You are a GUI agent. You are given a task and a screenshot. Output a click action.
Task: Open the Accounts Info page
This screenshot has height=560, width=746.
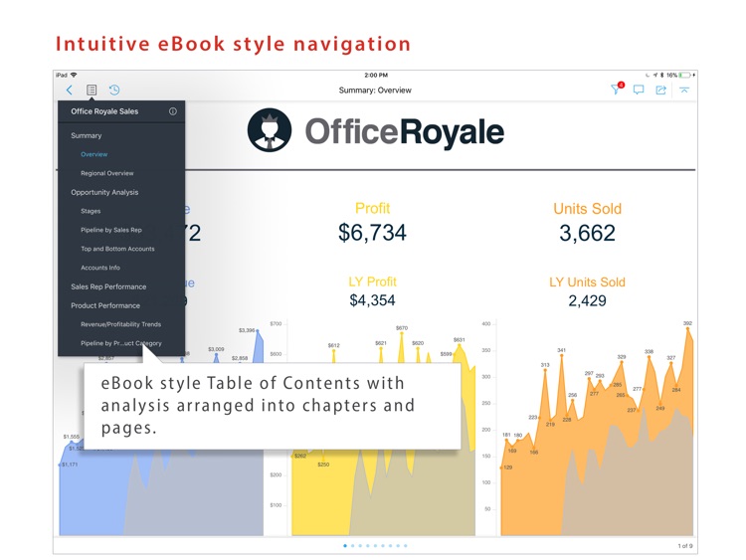(x=100, y=268)
